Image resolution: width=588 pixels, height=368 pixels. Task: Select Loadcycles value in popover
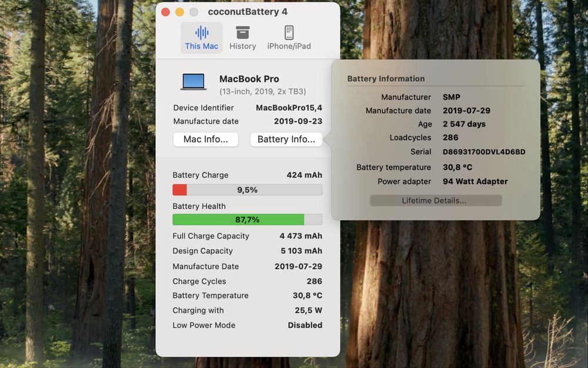450,138
